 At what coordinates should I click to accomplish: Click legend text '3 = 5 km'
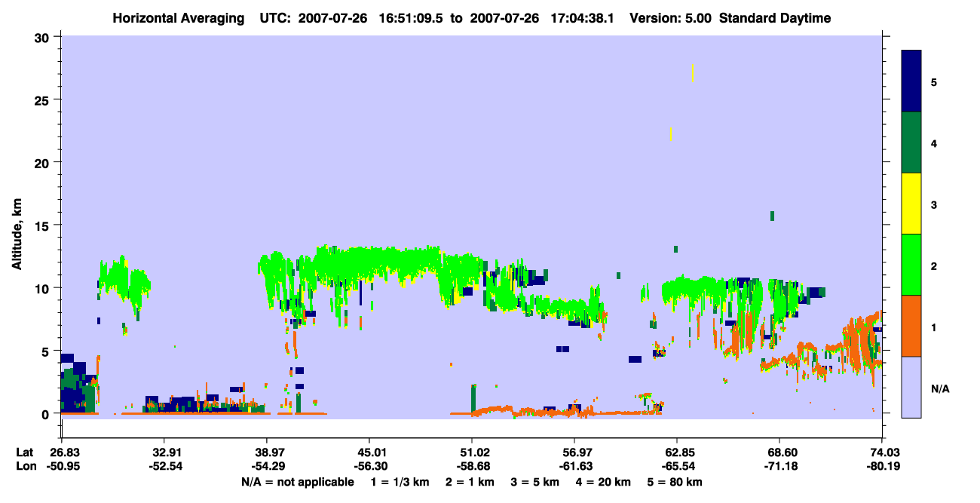click(535, 482)
